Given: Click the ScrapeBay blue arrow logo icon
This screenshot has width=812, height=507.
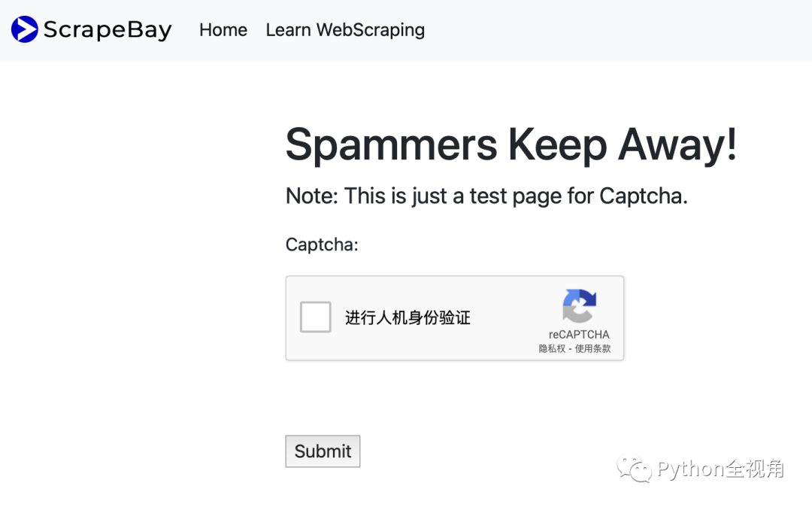Looking at the screenshot, I should pyautogui.click(x=24, y=29).
